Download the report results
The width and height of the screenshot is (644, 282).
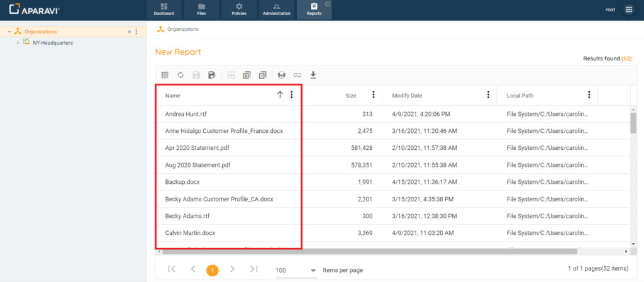click(x=313, y=75)
